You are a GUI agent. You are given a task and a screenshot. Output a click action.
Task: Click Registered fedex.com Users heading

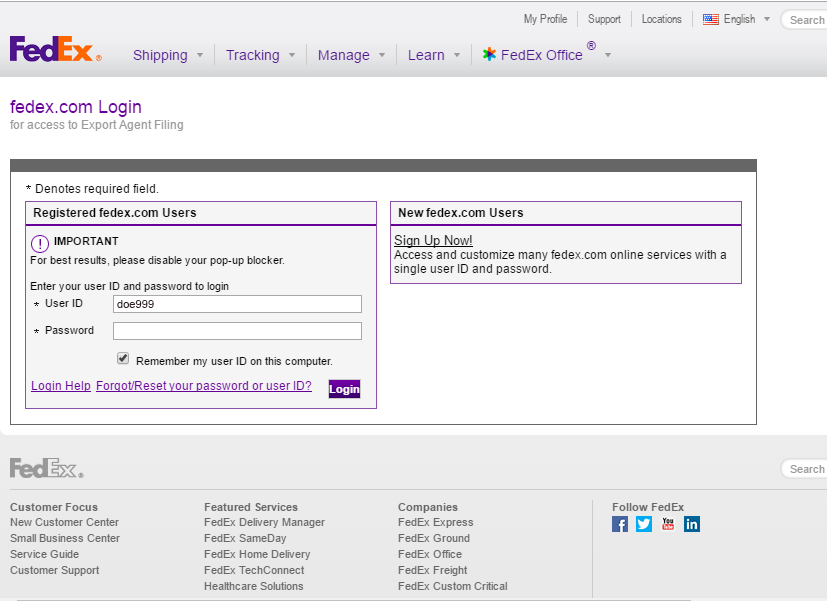(114, 212)
